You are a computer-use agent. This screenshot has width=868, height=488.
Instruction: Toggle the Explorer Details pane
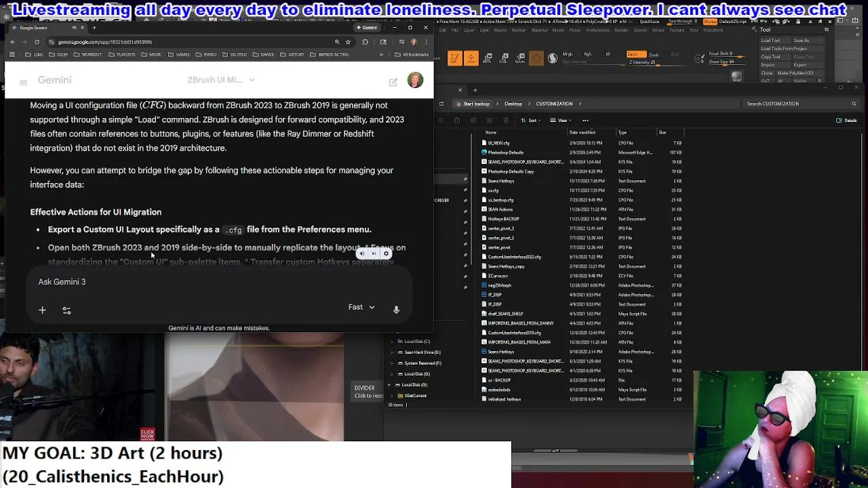[846, 120]
